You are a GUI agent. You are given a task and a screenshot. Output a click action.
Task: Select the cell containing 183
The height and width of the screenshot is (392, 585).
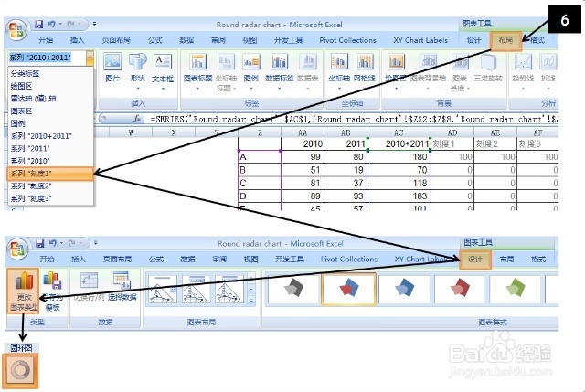click(399, 196)
